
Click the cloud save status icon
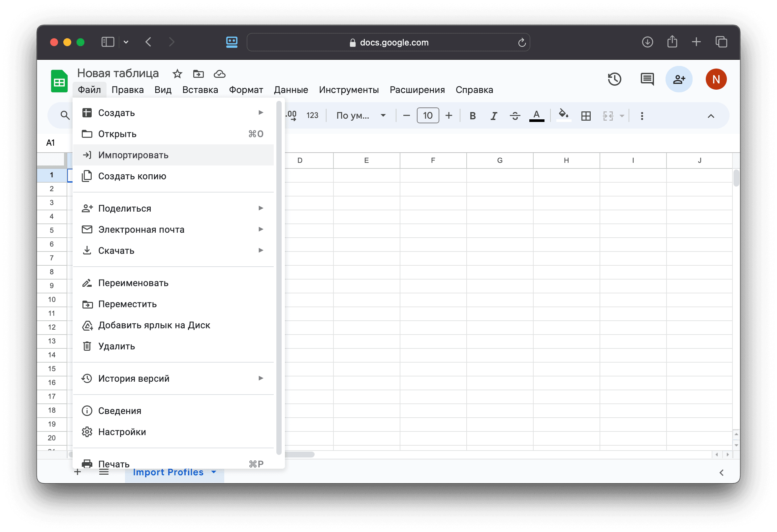[x=219, y=74]
